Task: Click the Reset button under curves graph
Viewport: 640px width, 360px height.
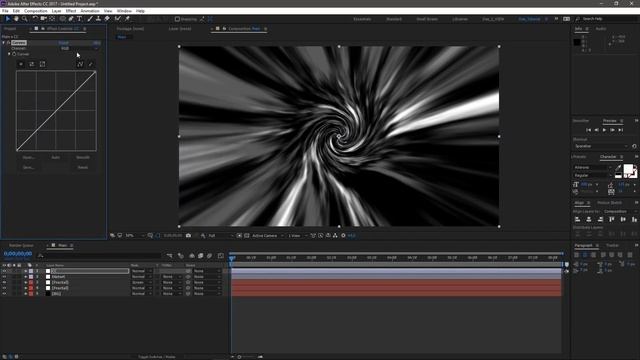Action: point(83,167)
